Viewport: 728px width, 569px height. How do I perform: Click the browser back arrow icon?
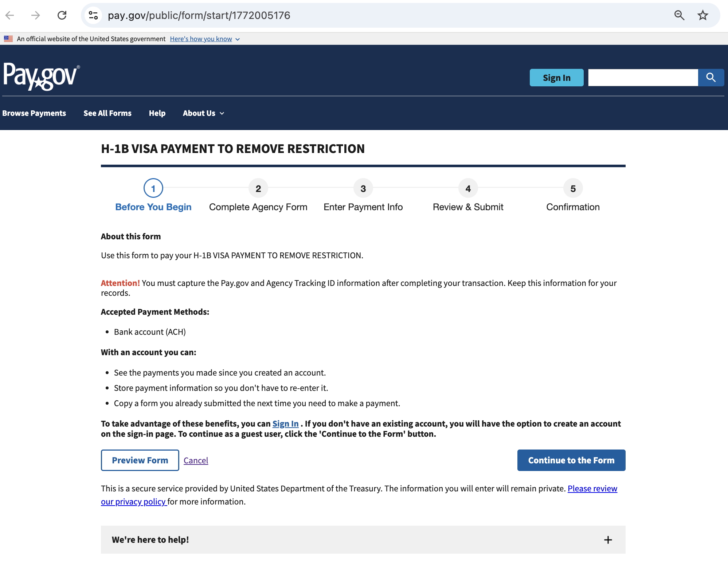click(x=10, y=15)
